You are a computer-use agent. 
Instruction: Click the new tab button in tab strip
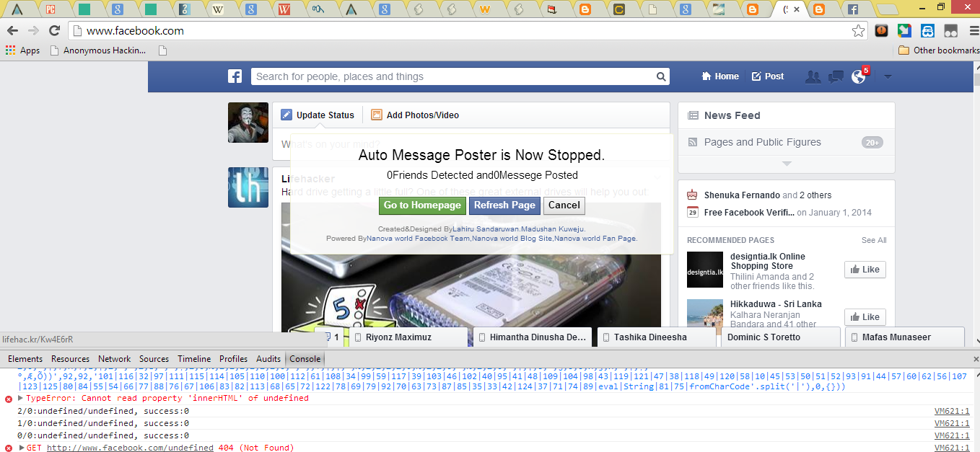pyautogui.click(x=888, y=9)
